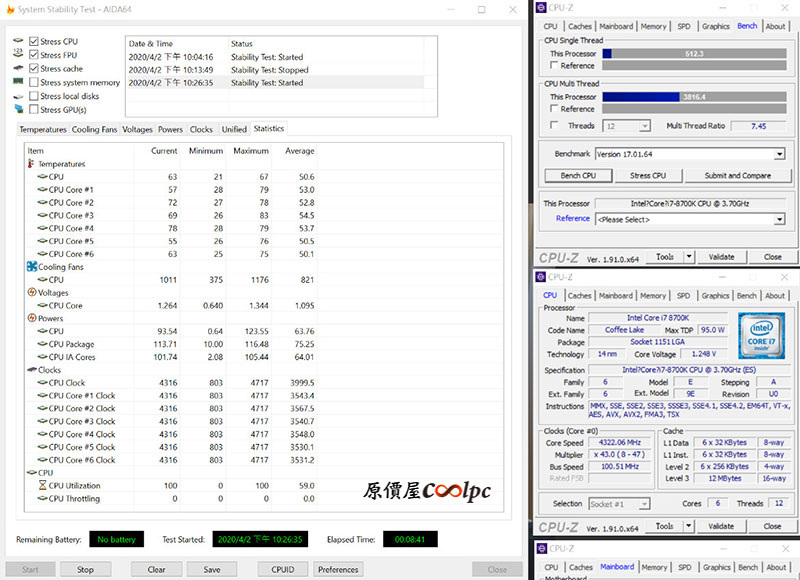The image size is (800, 580).
Task: Click the Voltages lightning icon in statistics list
Action: (x=32, y=292)
